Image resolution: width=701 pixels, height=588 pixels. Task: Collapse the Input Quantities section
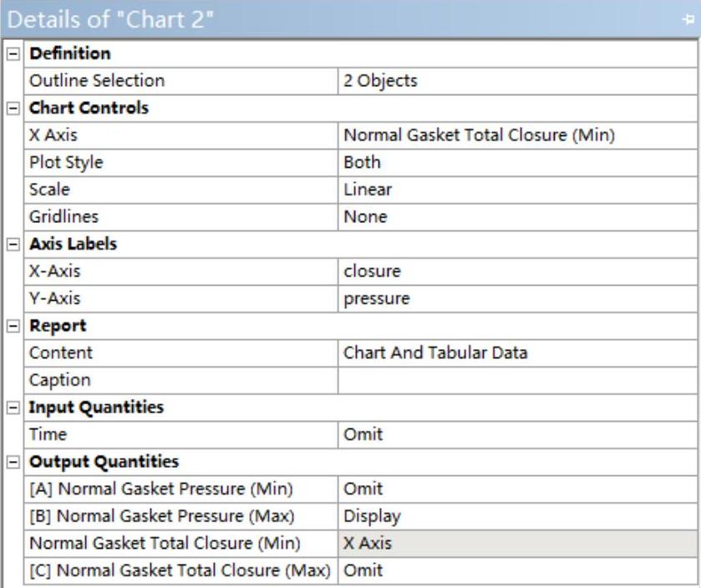13,408
